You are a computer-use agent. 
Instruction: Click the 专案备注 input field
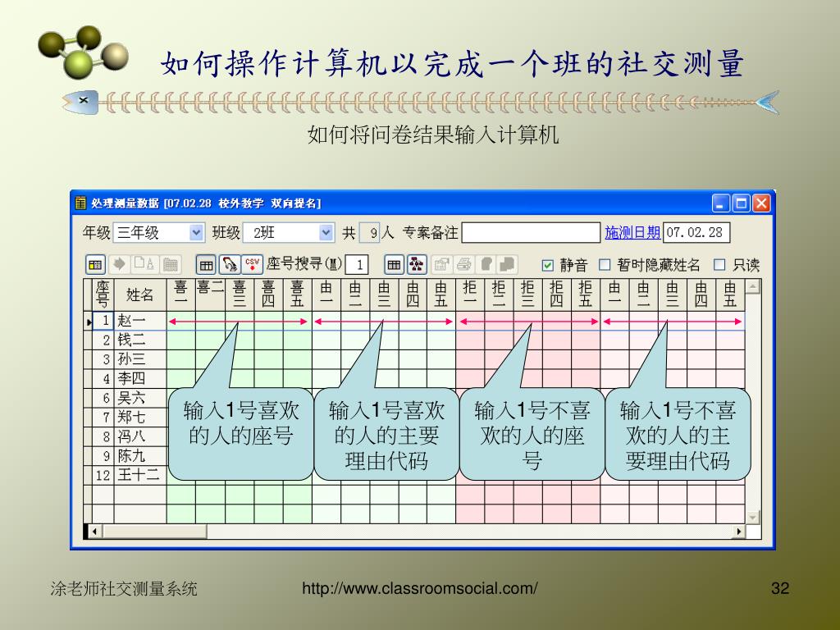(x=531, y=232)
